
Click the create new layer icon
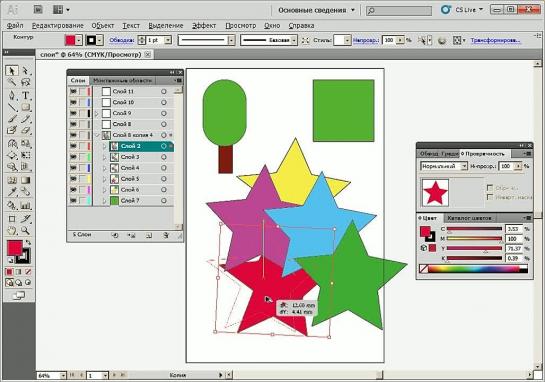coord(149,235)
